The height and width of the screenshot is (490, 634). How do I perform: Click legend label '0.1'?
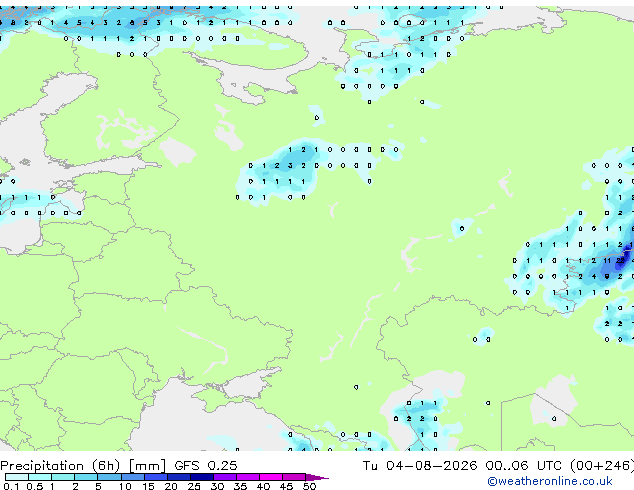click(x=11, y=486)
